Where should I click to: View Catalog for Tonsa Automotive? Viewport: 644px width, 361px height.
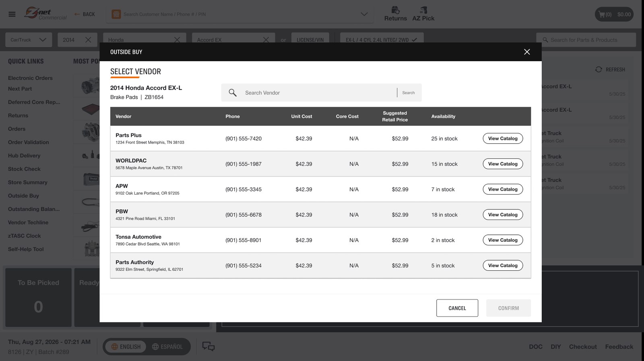503,240
